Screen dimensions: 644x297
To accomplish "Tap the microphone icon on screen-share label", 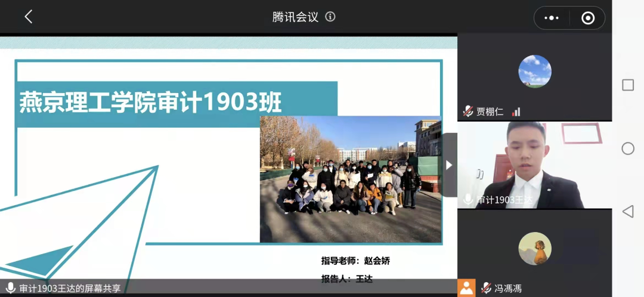I will [10, 288].
